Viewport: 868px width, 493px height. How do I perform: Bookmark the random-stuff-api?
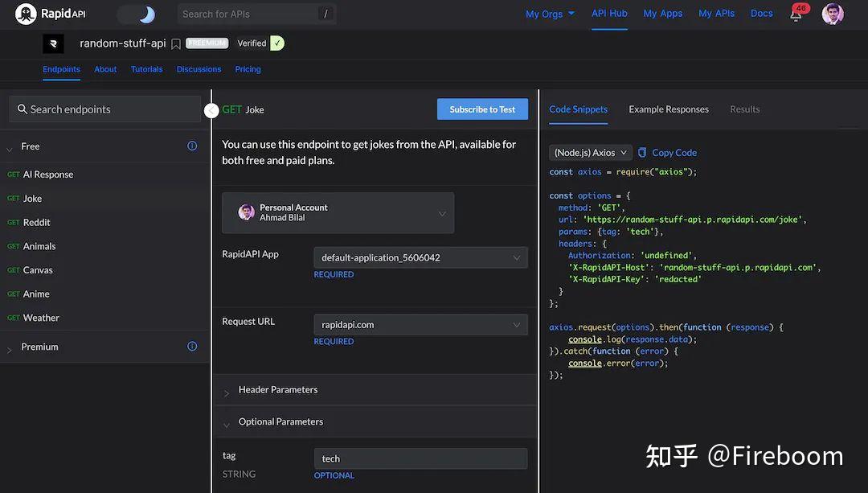175,43
